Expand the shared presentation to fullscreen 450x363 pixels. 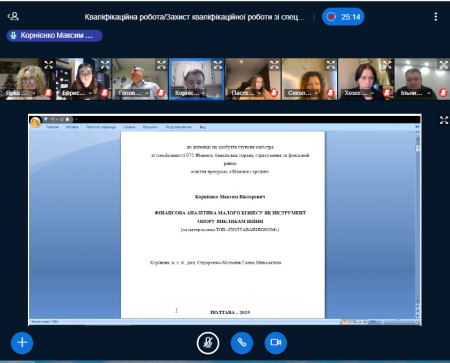[444, 120]
